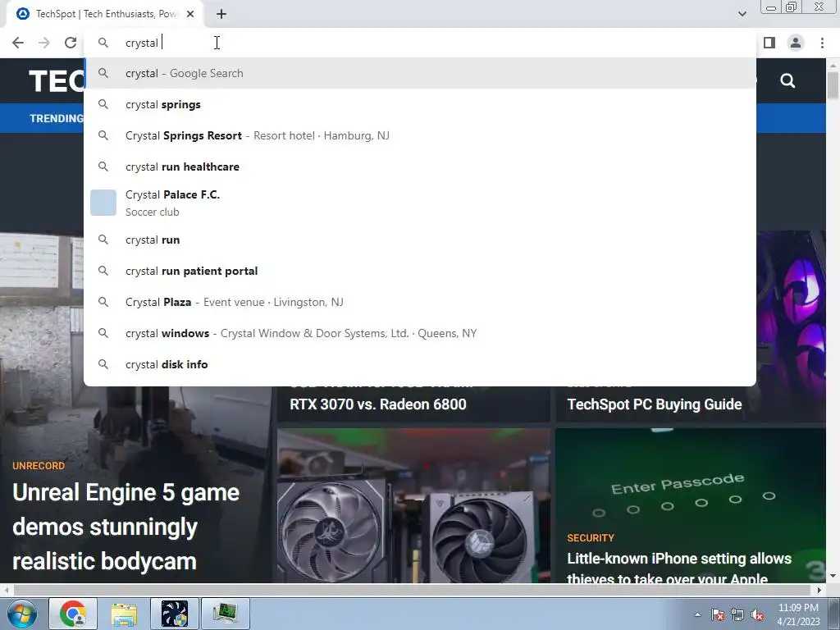Viewport: 840px width, 630px height.
Task: Open the tab search chevron
Action: [x=742, y=14]
